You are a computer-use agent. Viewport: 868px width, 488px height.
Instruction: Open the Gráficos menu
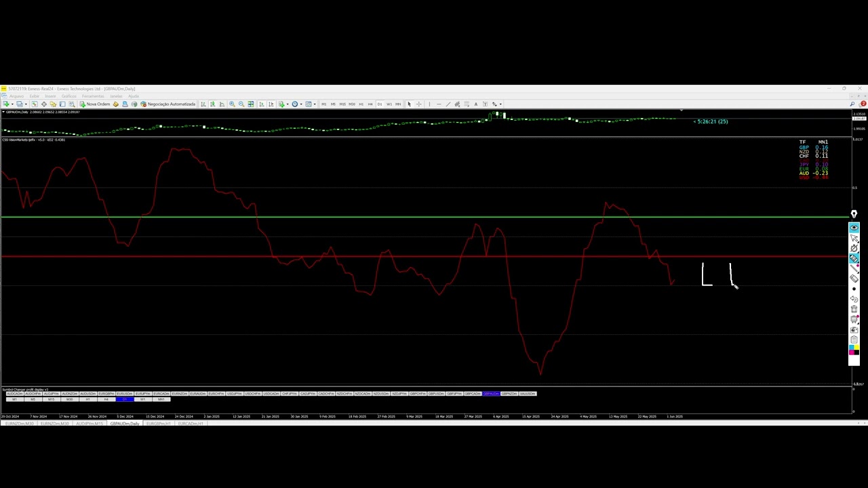click(x=69, y=96)
